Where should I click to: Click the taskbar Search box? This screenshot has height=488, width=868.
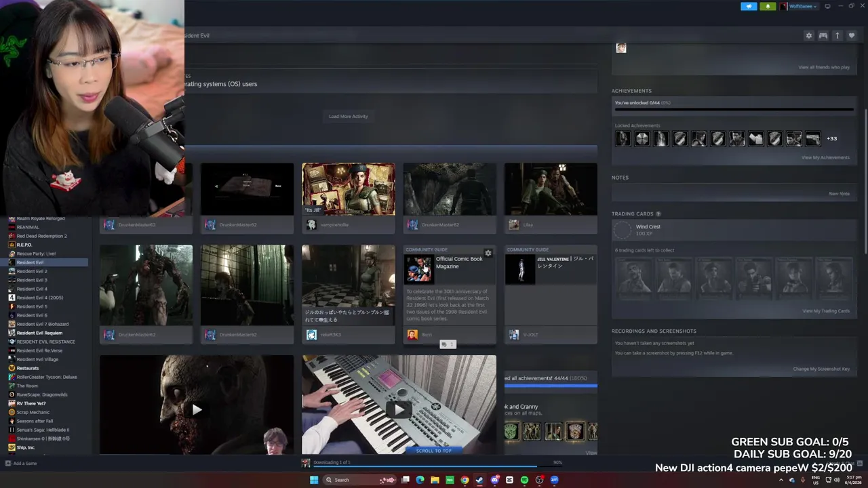(x=359, y=480)
